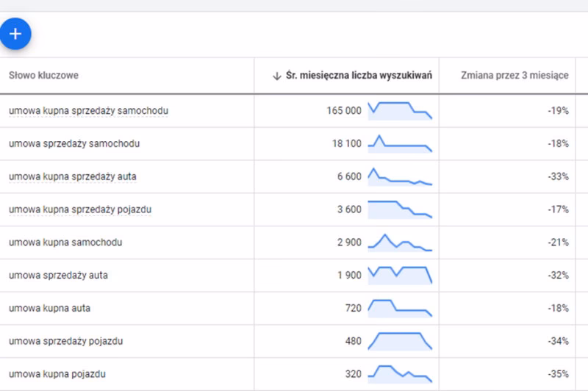This screenshot has width=588, height=391.
Task: Click the -19% change in first row
Action: (x=558, y=111)
